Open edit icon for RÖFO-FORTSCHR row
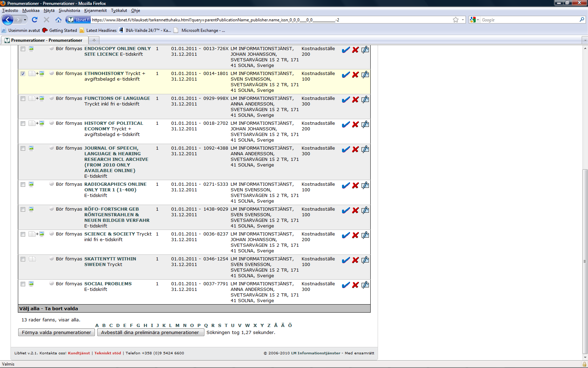The width and height of the screenshot is (588, 368). [x=365, y=210]
